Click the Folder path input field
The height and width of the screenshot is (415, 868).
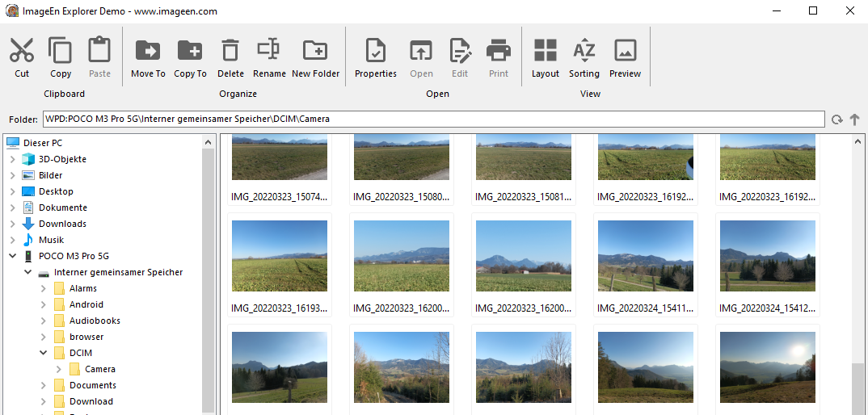coord(433,119)
